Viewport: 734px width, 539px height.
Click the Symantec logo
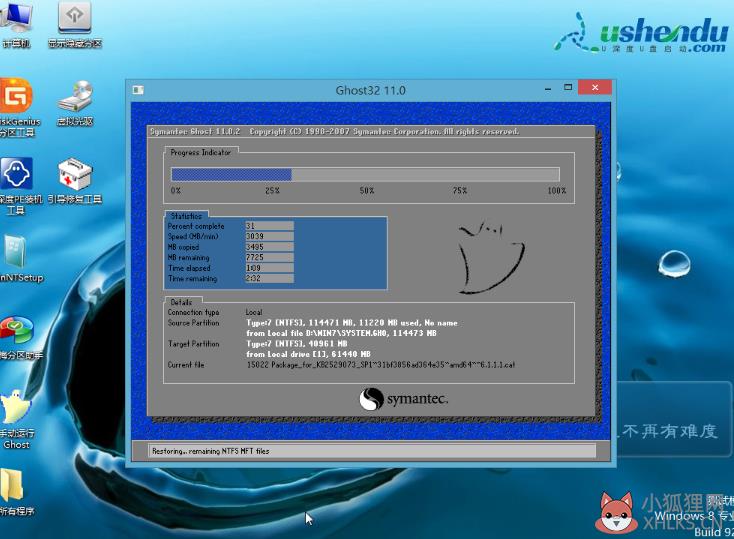click(x=404, y=399)
